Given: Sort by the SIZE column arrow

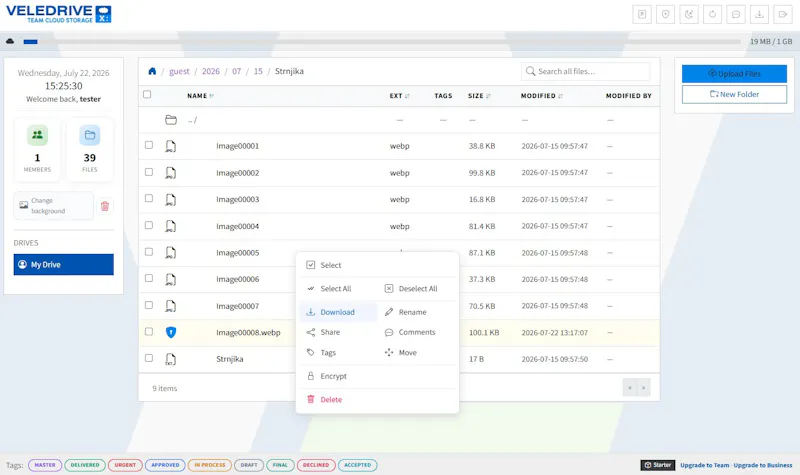Looking at the screenshot, I should pyautogui.click(x=488, y=96).
